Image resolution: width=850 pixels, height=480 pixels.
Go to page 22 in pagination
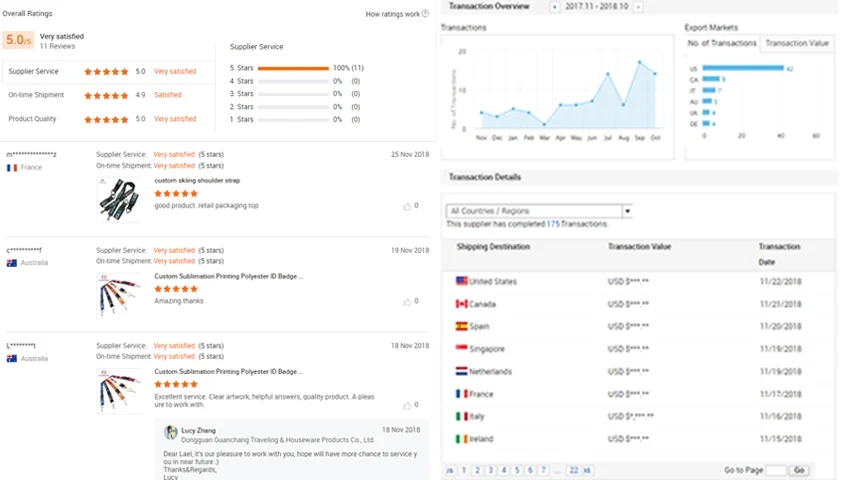(573, 470)
